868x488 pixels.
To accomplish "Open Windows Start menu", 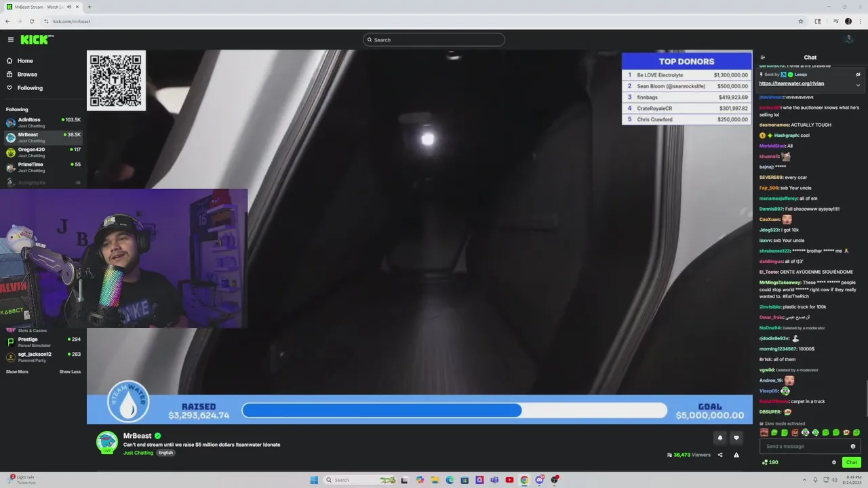I will tap(314, 480).
